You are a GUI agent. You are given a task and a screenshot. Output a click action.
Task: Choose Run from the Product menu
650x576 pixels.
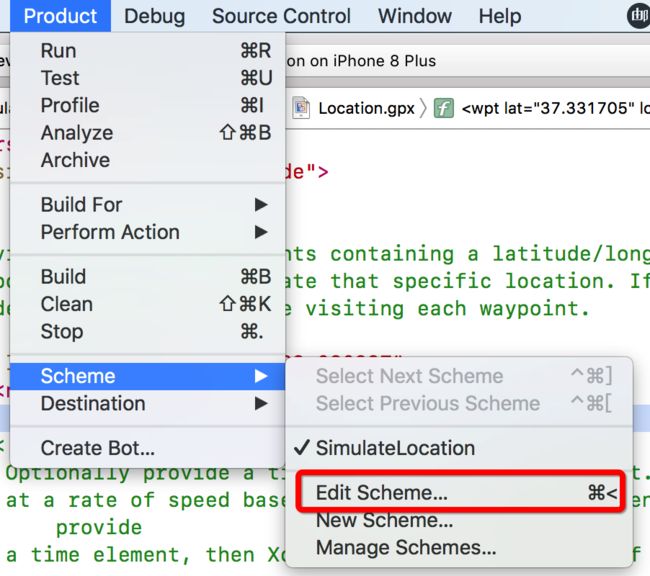coord(148,51)
